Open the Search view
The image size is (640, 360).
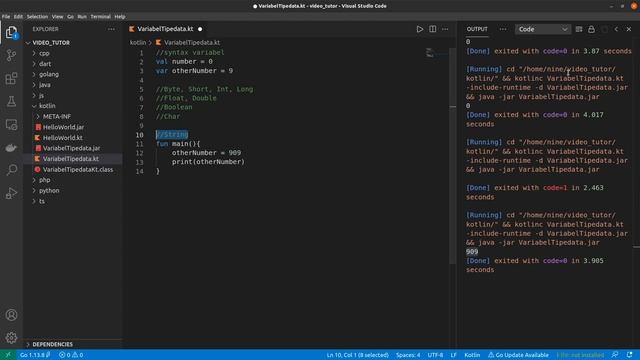point(11,170)
